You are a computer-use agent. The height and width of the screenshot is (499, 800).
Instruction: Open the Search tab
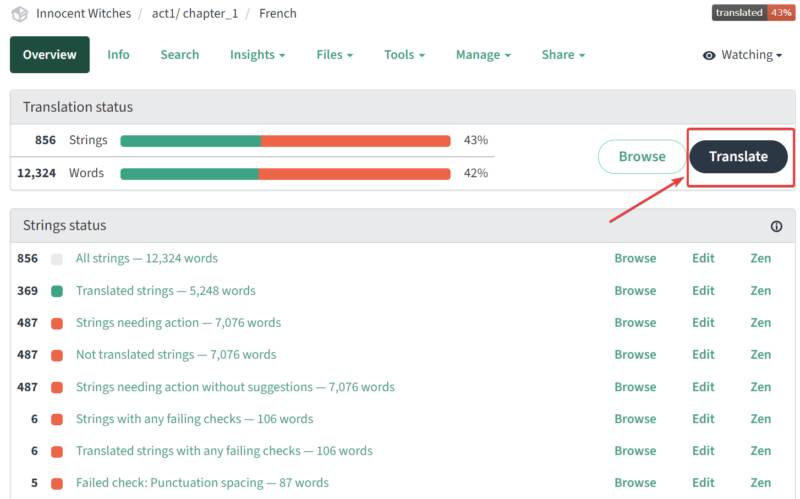(x=179, y=55)
